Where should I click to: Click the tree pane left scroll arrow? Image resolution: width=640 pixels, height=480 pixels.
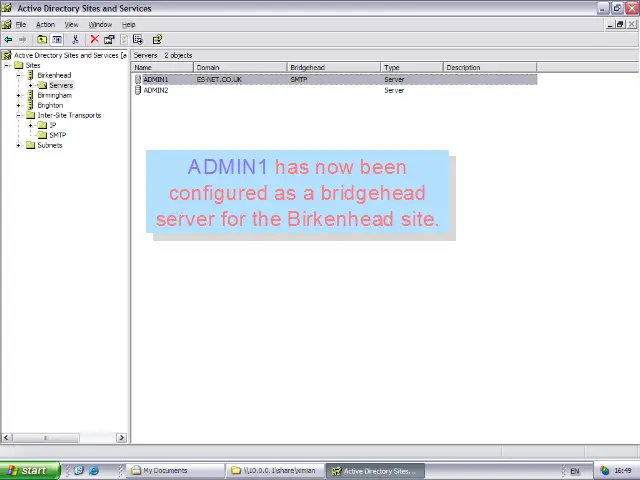(x=6, y=438)
